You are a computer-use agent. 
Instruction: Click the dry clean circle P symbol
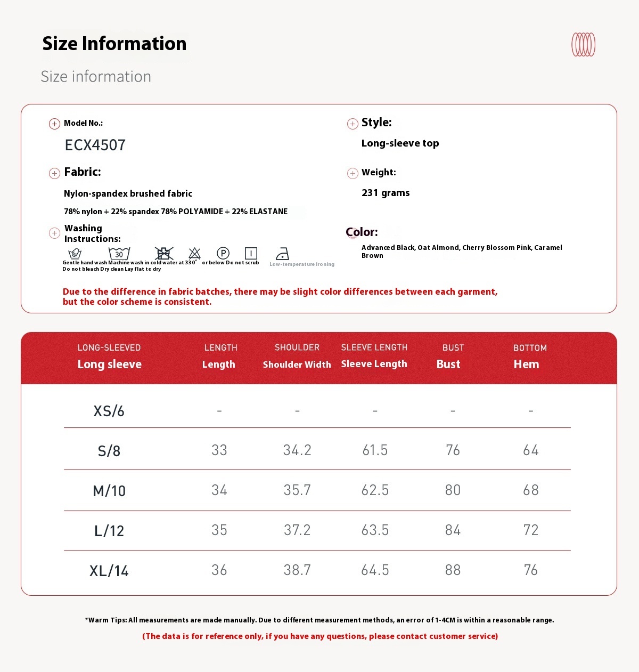pyautogui.click(x=223, y=253)
